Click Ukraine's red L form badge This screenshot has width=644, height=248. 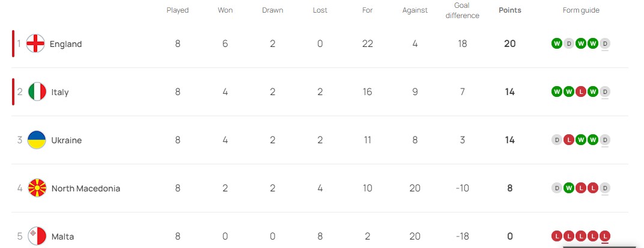[569, 140]
